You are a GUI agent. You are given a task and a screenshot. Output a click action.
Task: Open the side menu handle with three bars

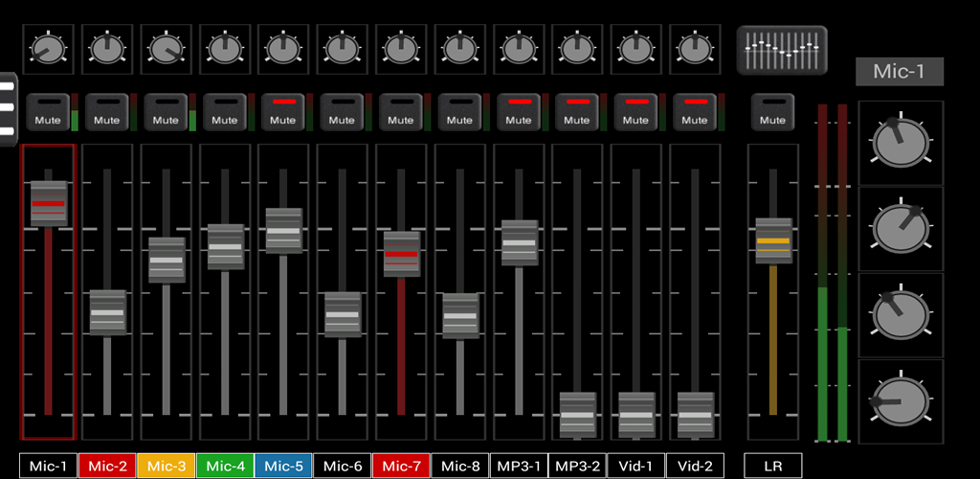[x=8, y=108]
